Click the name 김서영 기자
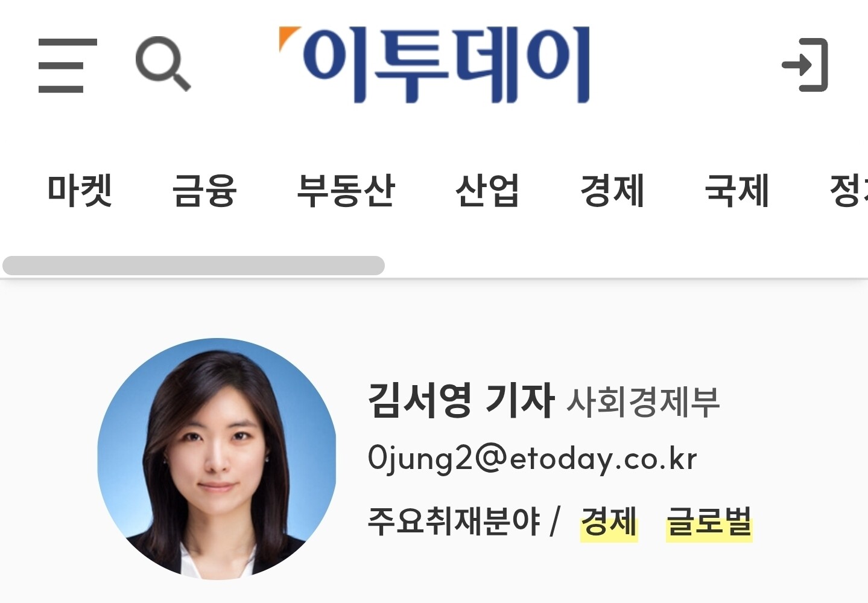Viewport: 868px width, 603px height. pyautogui.click(x=461, y=400)
